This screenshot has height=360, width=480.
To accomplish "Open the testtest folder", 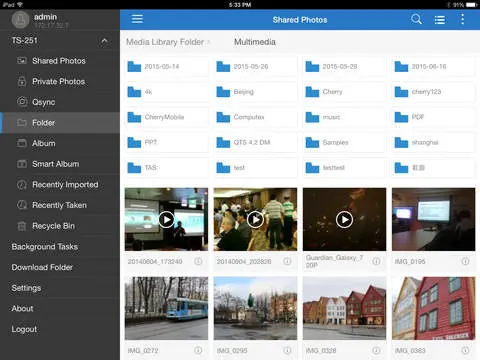I will click(x=344, y=168).
